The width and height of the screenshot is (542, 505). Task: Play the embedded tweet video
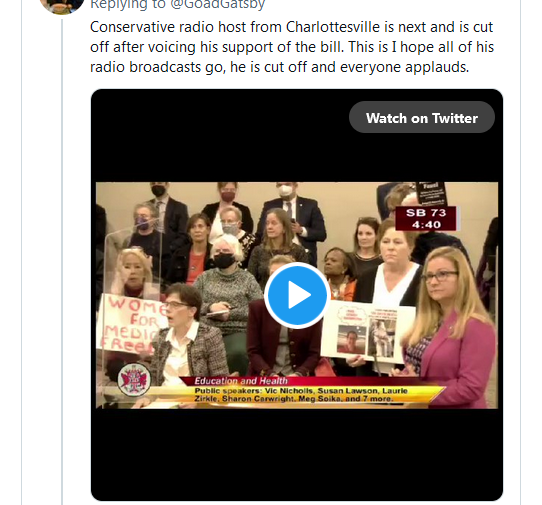(297, 295)
